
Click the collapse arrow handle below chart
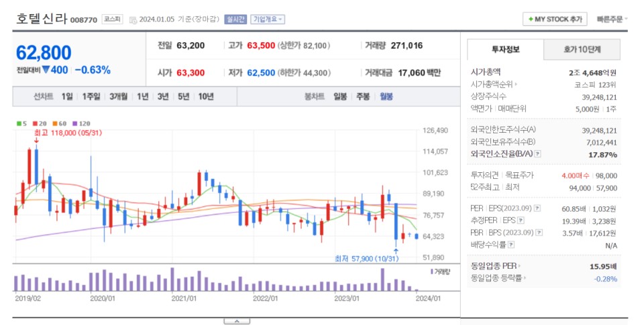tap(237, 321)
